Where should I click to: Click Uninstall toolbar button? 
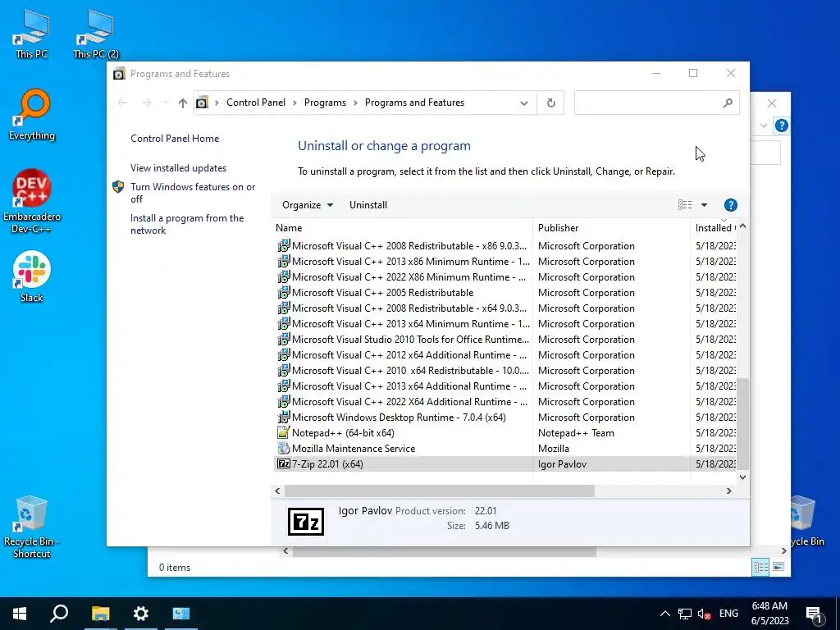point(368,205)
